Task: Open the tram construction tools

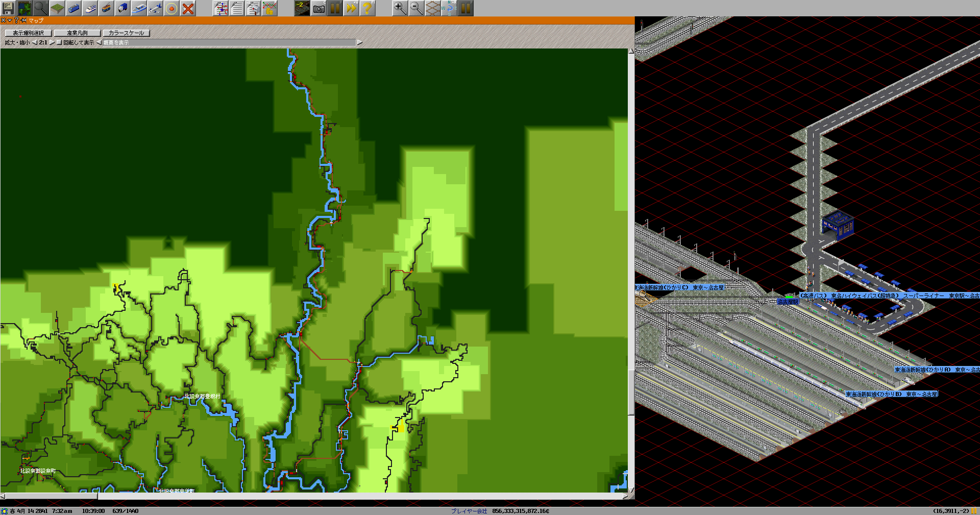Action: click(106, 8)
